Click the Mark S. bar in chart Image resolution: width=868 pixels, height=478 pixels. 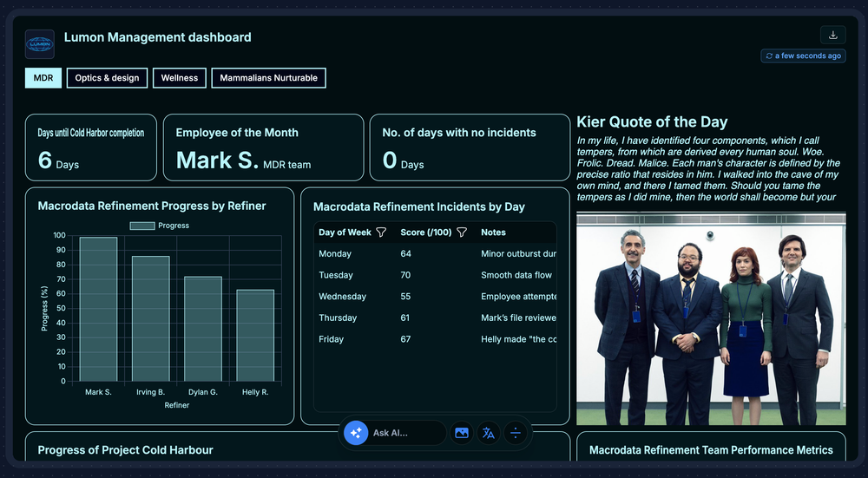98,310
